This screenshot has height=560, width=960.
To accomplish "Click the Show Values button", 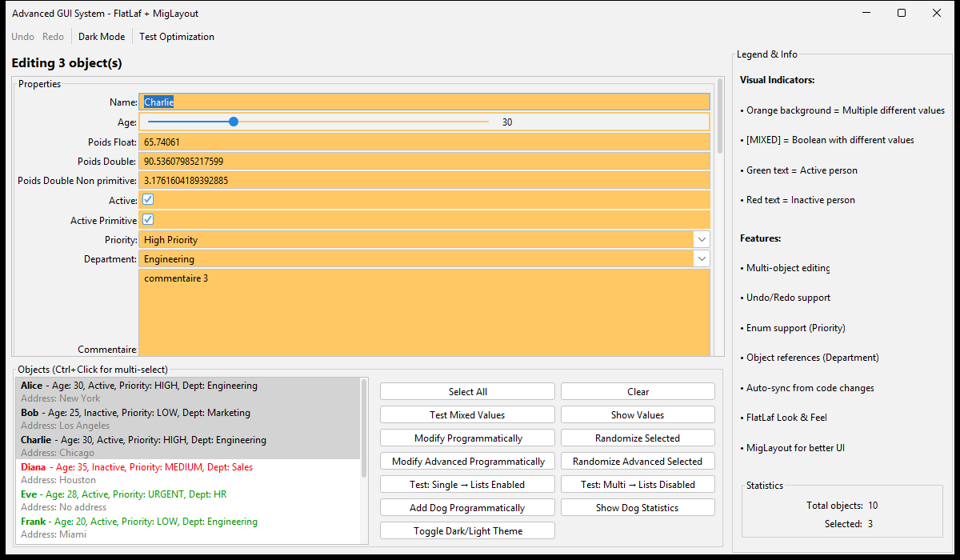I will pyautogui.click(x=638, y=415).
